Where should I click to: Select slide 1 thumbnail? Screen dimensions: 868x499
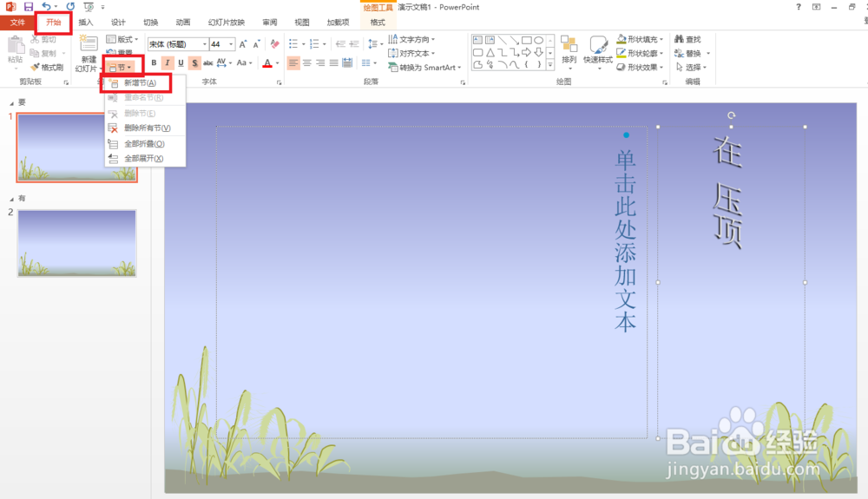pos(77,148)
